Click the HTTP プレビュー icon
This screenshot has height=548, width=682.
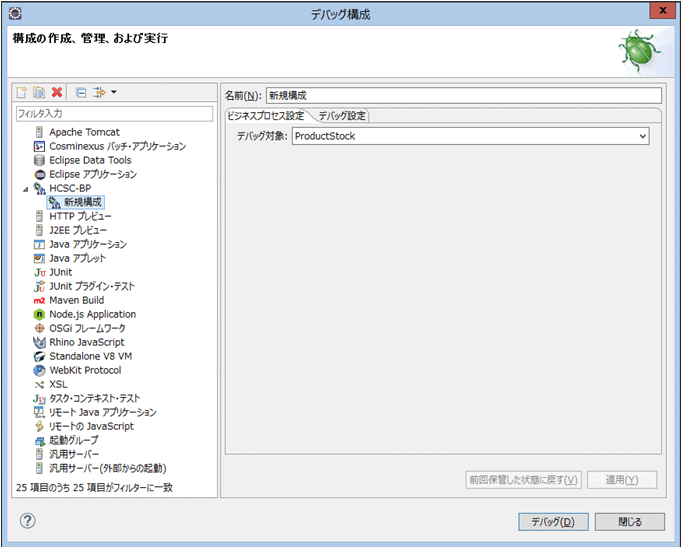tap(40, 216)
